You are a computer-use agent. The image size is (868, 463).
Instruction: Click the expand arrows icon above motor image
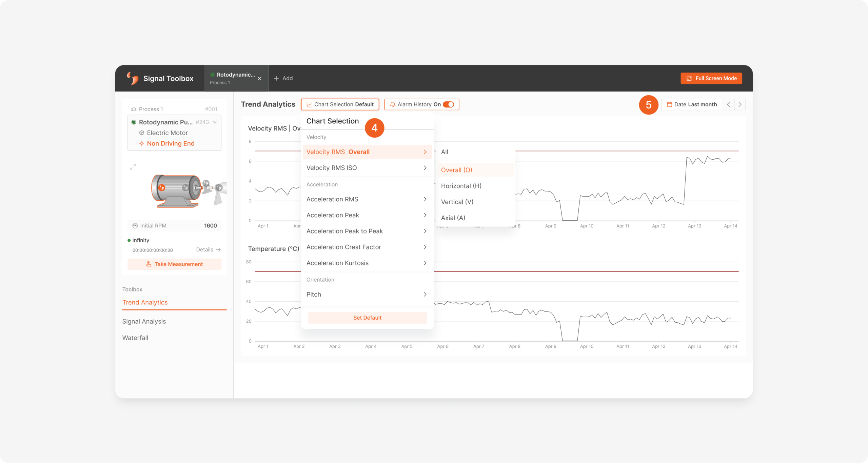133,167
